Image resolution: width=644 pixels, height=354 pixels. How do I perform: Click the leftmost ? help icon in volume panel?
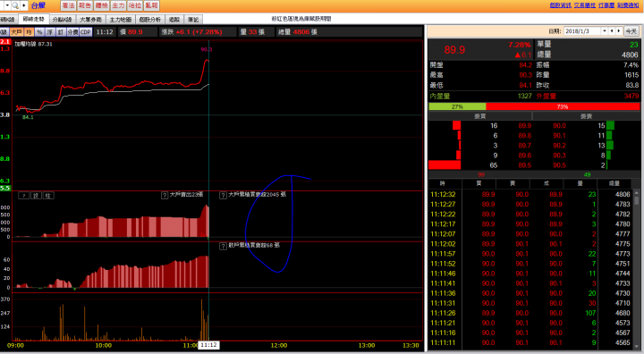coord(24,196)
